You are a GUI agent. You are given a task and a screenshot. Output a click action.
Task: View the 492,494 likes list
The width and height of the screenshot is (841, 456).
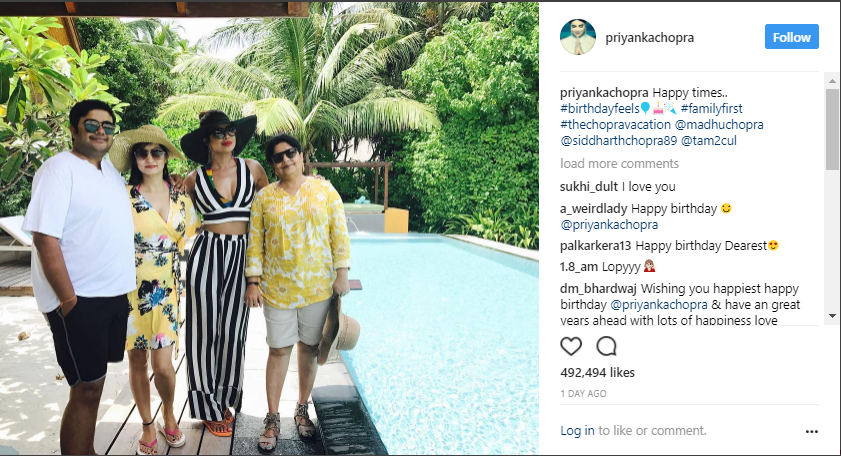(x=597, y=372)
